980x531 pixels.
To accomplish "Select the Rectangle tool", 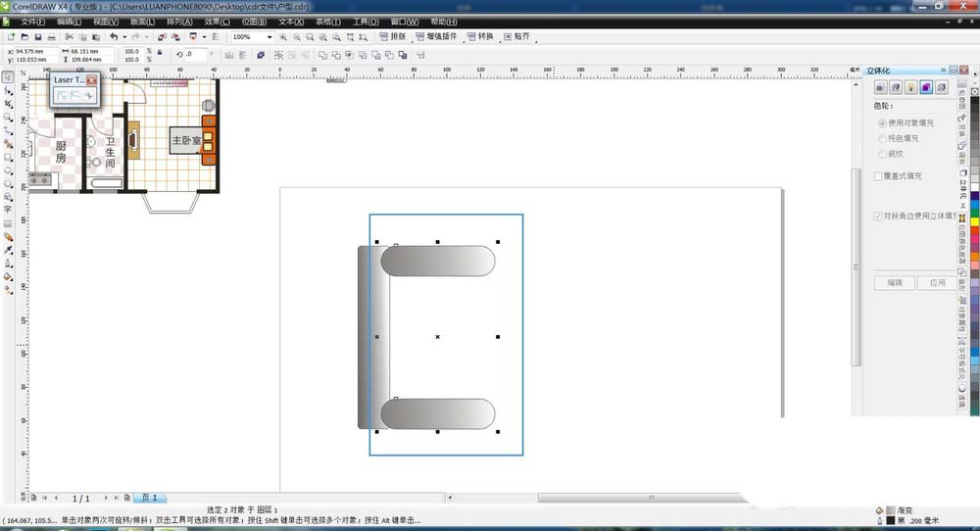I will [8, 158].
